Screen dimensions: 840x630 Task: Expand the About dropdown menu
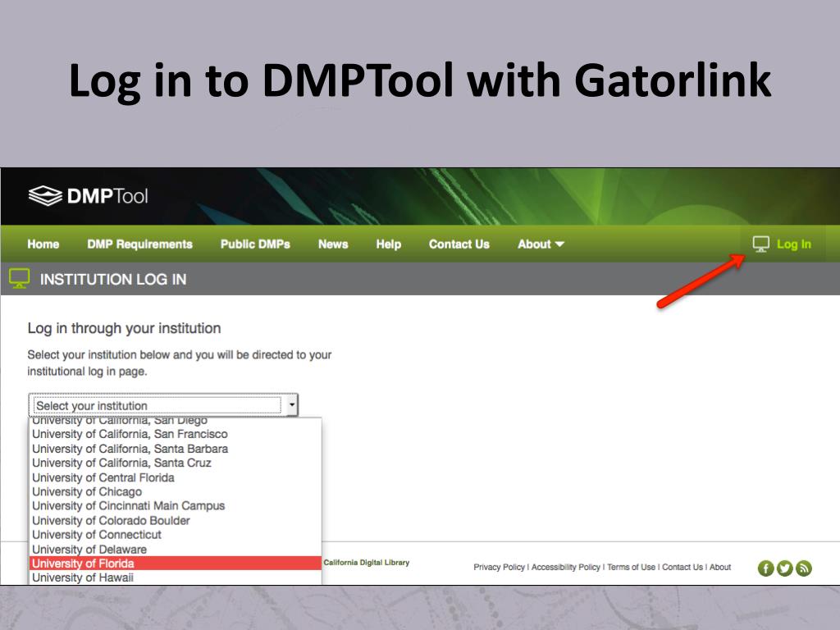541,244
